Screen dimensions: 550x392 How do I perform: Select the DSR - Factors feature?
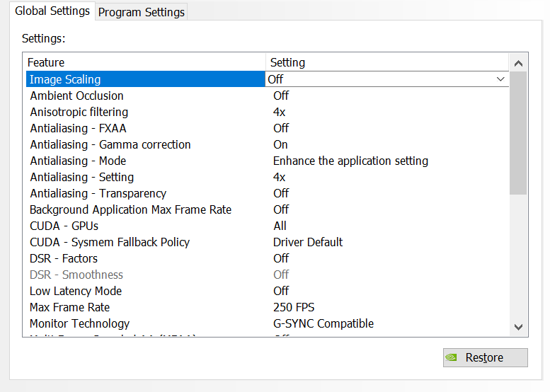pyautogui.click(x=64, y=258)
